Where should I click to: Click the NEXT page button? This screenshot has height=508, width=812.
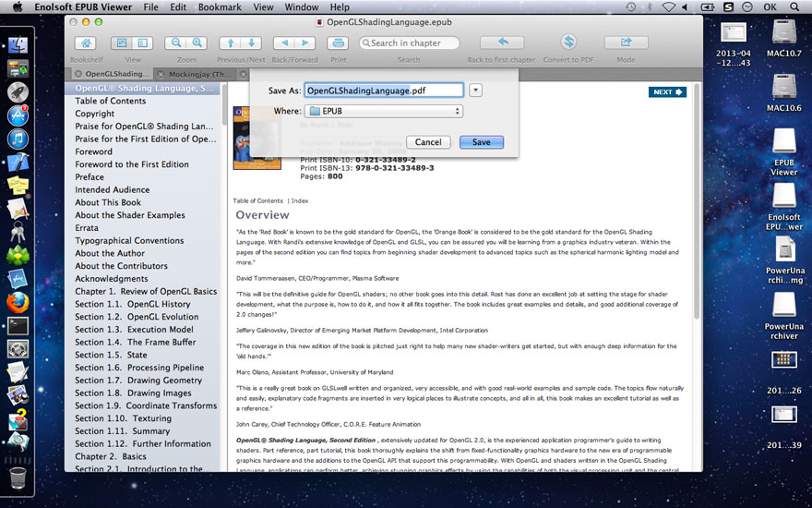(667, 91)
